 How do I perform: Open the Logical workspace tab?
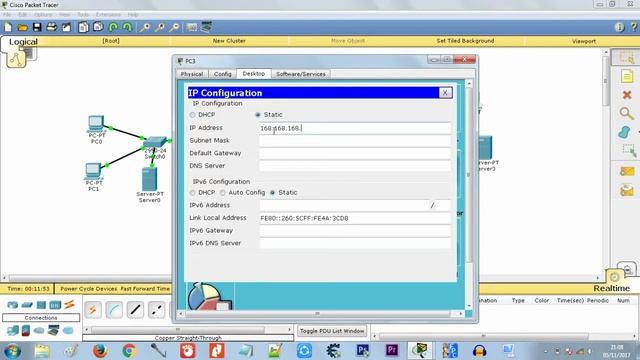tap(23, 42)
